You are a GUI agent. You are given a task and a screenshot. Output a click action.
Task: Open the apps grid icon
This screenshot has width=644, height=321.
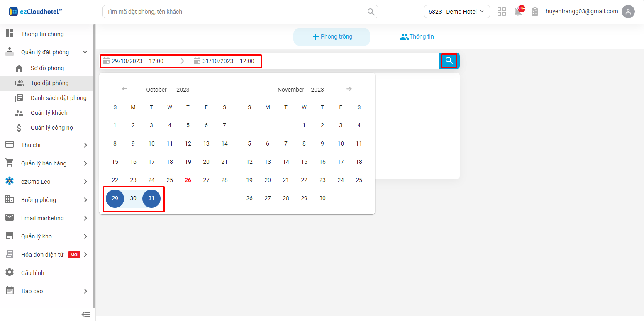pyautogui.click(x=502, y=12)
